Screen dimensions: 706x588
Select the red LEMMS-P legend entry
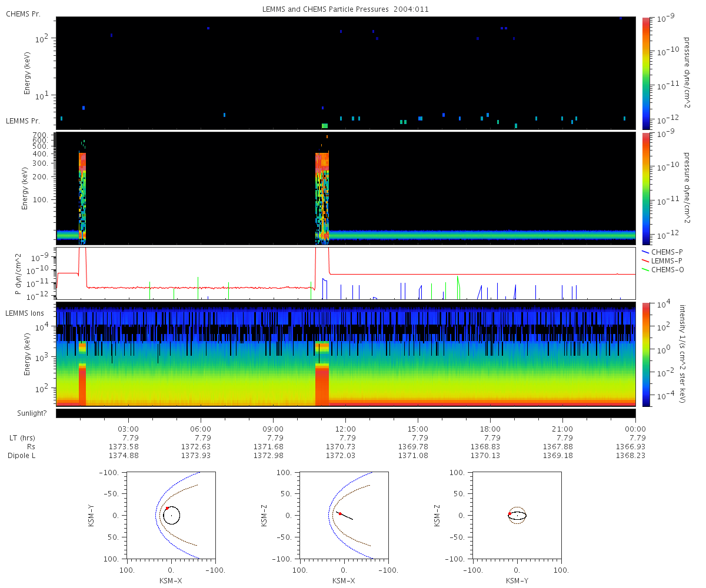[662, 260]
